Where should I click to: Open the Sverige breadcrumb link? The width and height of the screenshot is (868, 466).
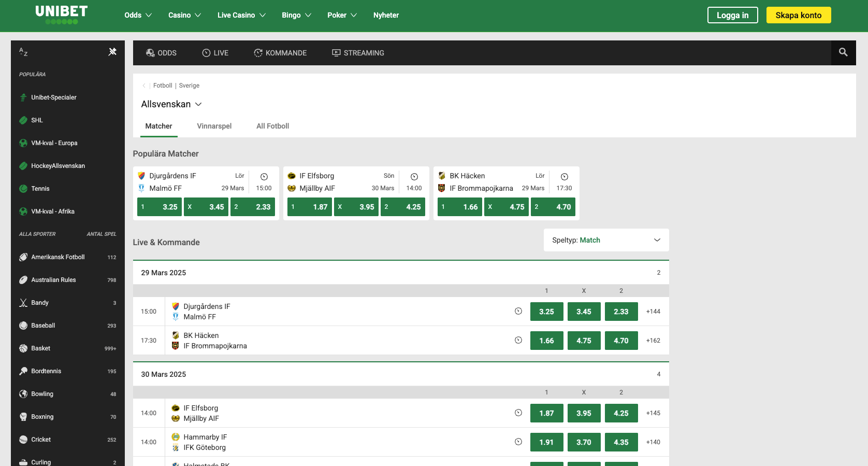point(189,86)
